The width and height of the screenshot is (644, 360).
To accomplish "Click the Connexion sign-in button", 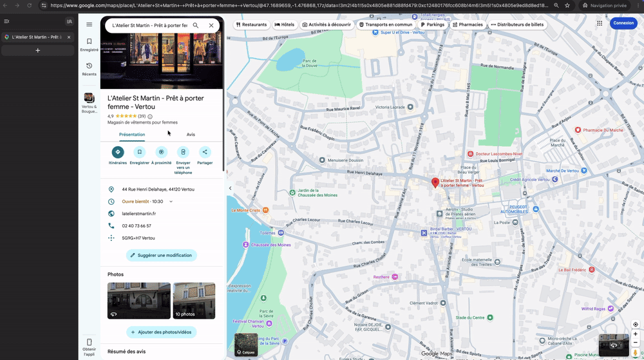I will (x=623, y=23).
